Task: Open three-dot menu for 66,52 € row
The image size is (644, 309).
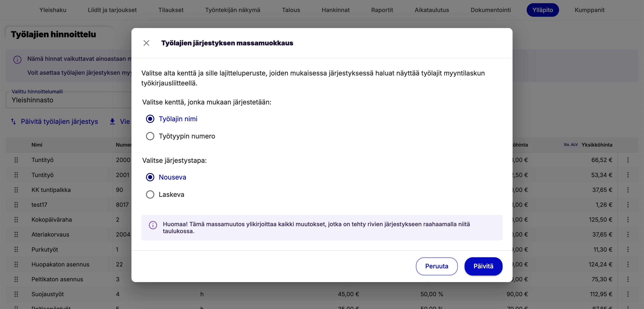Action: click(x=628, y=160)
